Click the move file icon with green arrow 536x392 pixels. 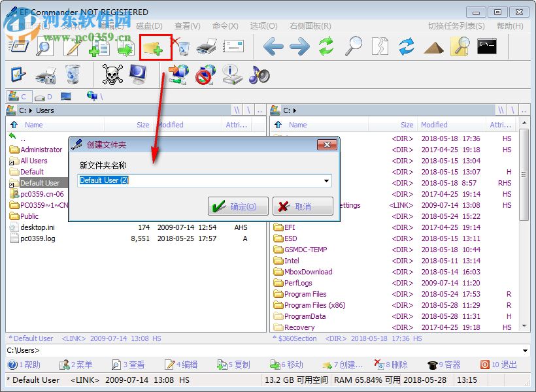[x=126, y=47]
